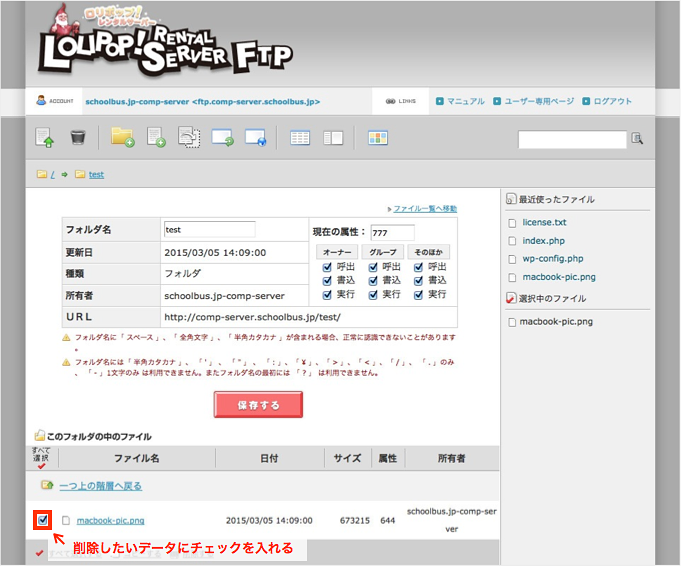
Task: Toggle owner 実行 (execute) permission checkbox
Action: 327,295
